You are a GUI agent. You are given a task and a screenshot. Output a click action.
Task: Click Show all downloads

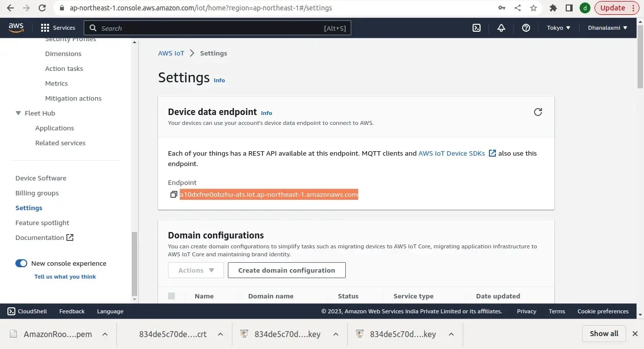(604, 334)
